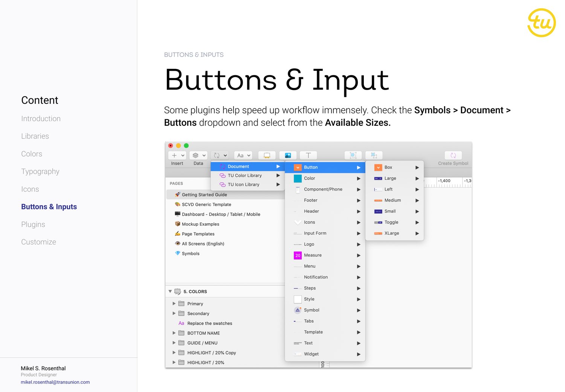Click the Create Symbol toolbar icon
The image size is (565, 392).
[453, 155]
